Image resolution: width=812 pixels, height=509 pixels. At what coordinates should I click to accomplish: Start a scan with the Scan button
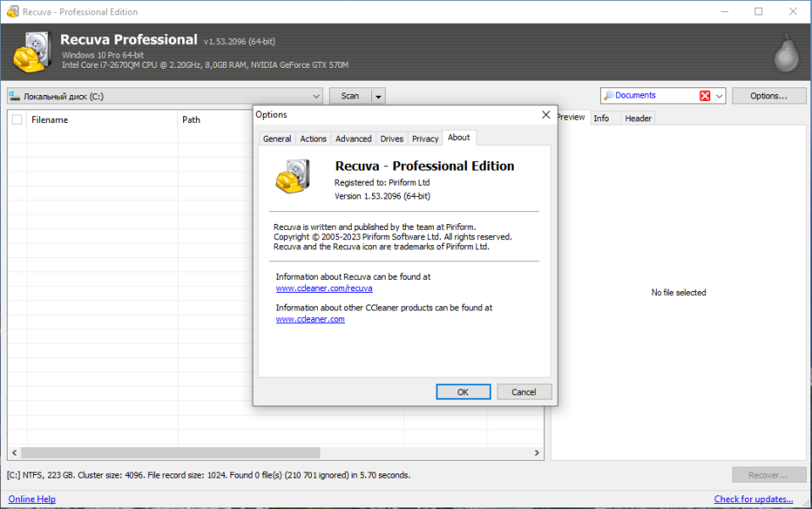[x=350, y=96]
